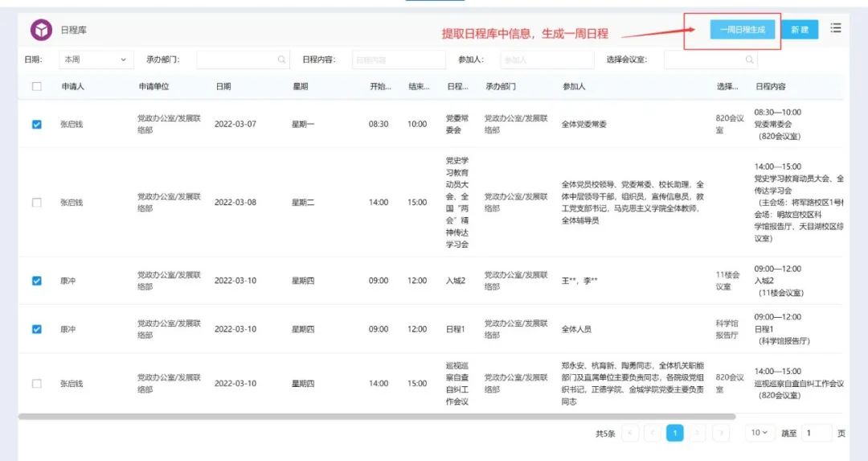Uncheck 康冲 入城2 row checkbox
Viewport: 868px width, 461px height.
pyautogui.click(x=36, y=281)
